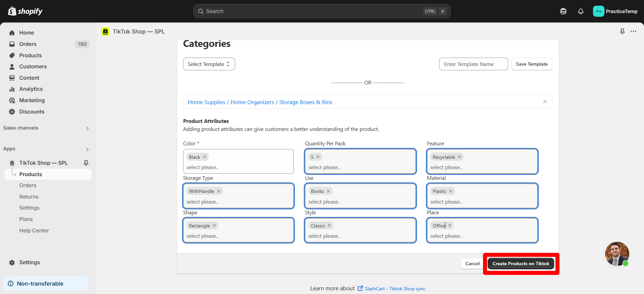
Task: Open the Orders page with 780 badge
Action: pyautogui.click(x=28, y=44)
